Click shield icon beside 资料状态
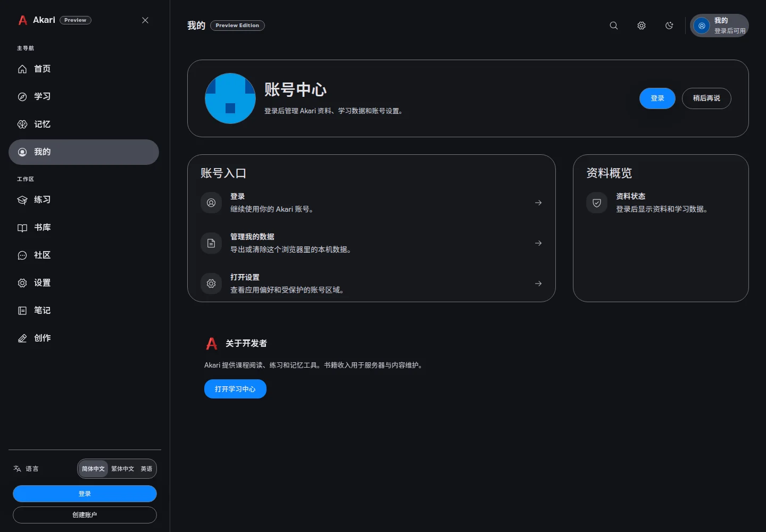Image resolution: width=766 pixels, height=532 pixels. click(x=597, y=203)
